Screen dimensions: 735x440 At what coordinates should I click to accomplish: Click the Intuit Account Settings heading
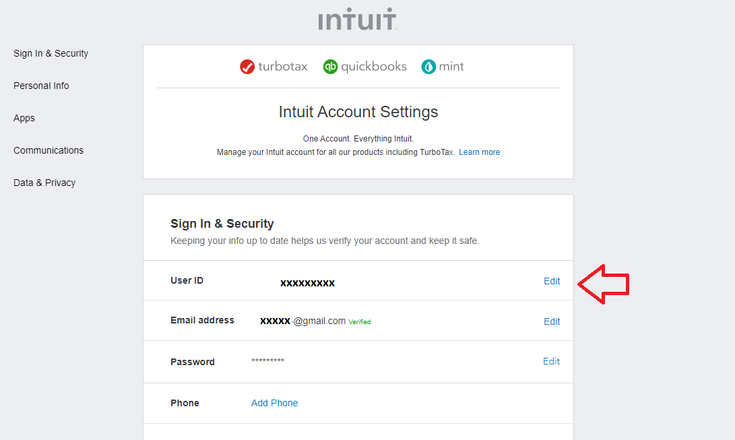358,112
